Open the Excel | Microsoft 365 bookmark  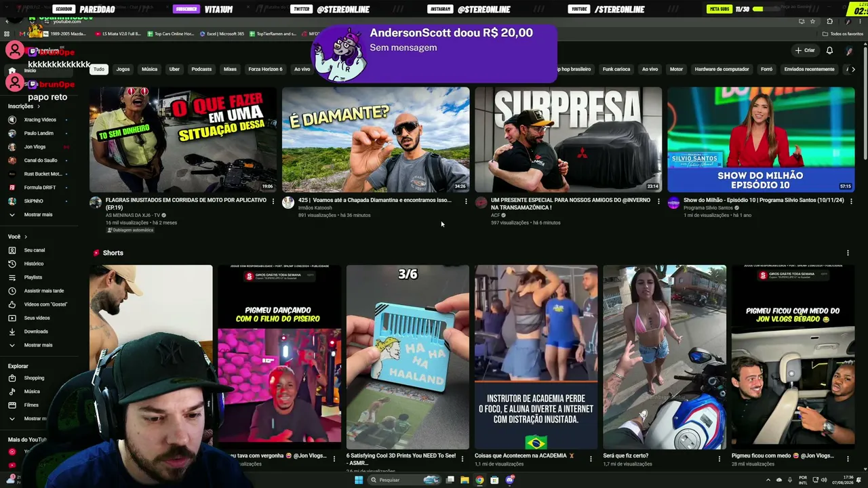coord(222,34)
